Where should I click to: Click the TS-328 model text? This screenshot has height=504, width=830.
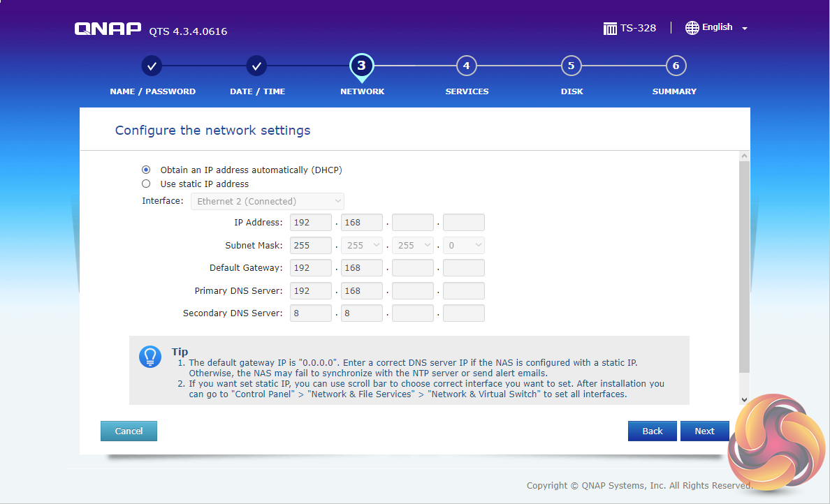[x=639, y=28]
